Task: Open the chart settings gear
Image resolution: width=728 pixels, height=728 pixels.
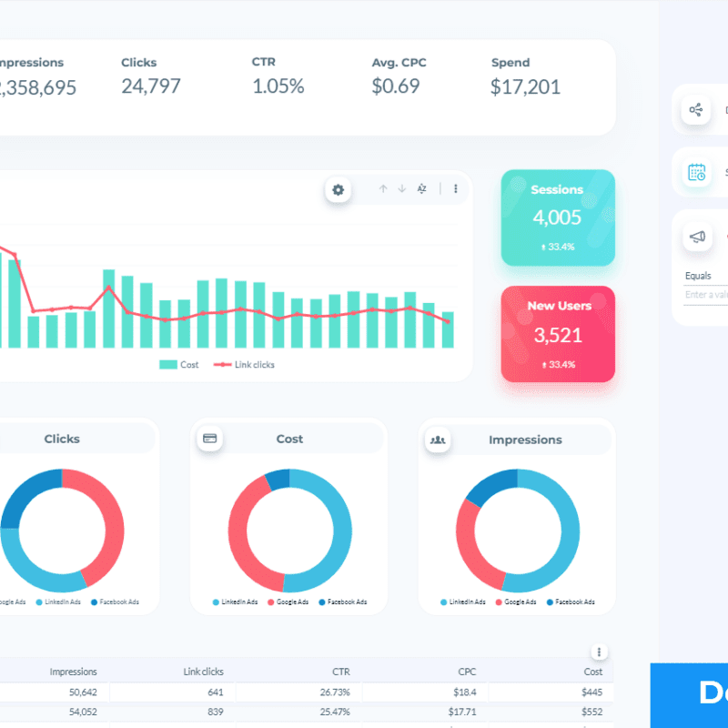Action: click(338, 190)
